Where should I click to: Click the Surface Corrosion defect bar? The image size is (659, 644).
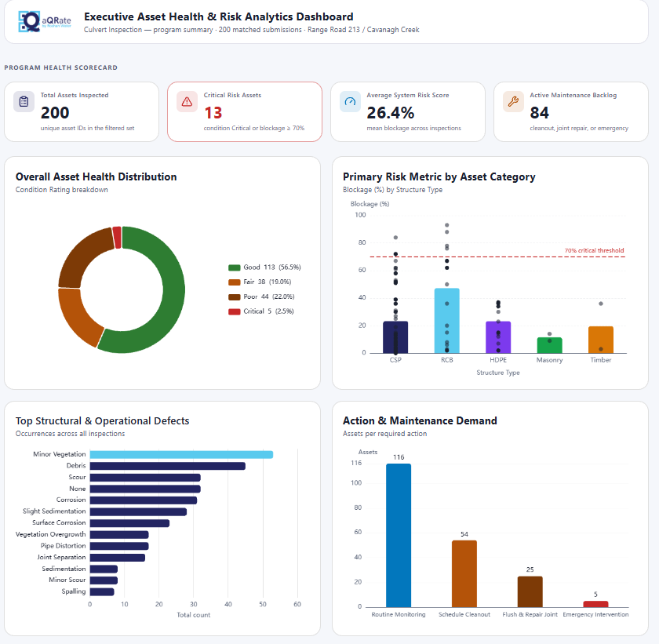click(x=129, y=523)
